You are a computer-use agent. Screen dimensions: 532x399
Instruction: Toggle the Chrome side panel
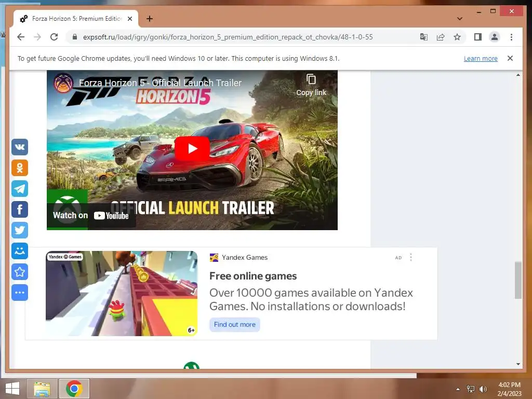coord(478,37)
